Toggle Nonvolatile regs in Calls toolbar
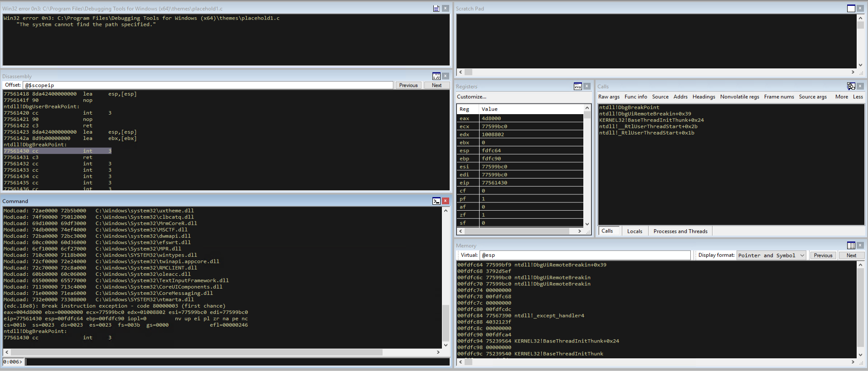The width and height of the screenshot is (868, 371). click(740, 97)
